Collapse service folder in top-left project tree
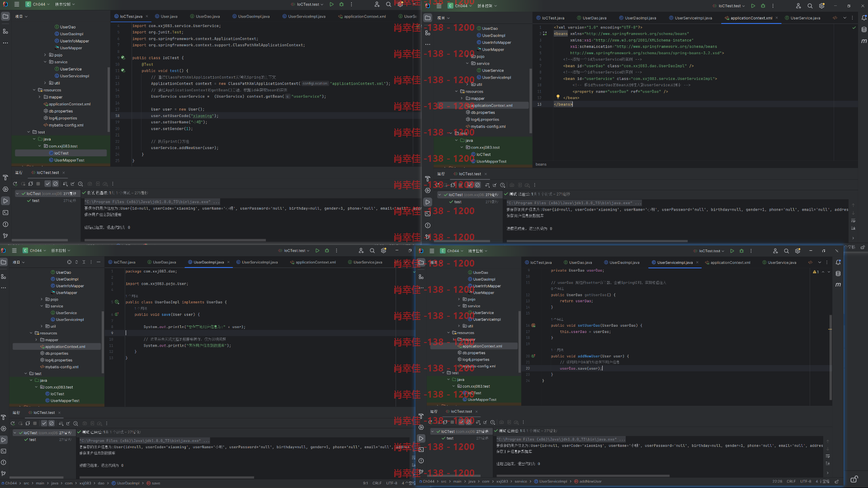 (45, 62)
